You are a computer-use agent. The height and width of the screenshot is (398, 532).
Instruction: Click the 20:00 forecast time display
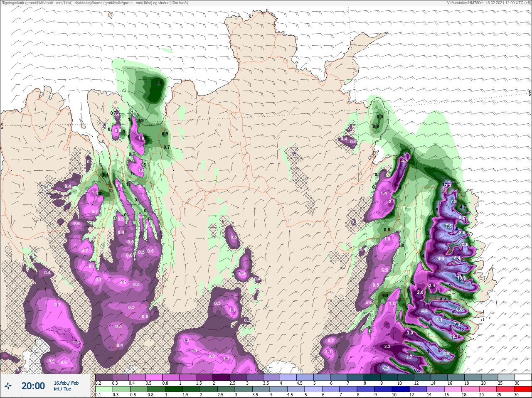click(x=33, y=386)
